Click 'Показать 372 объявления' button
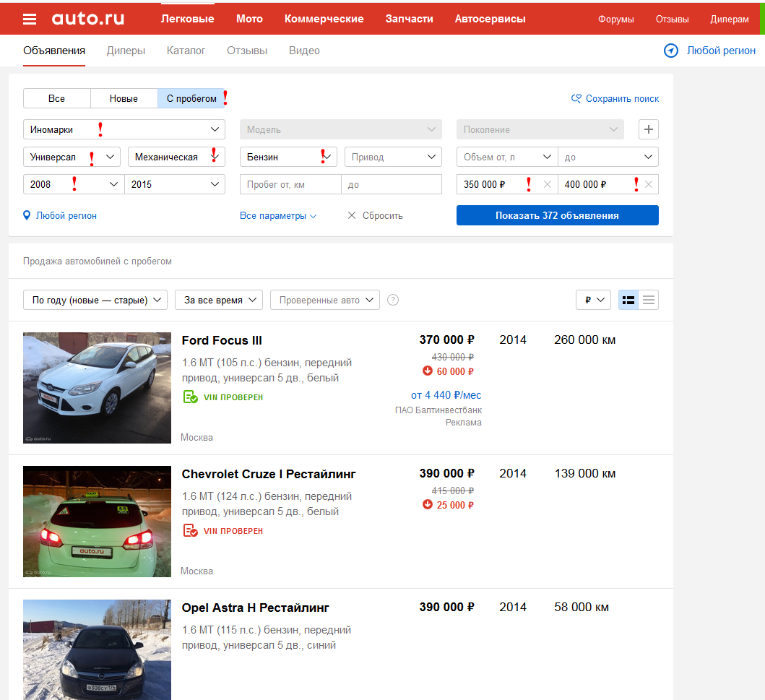 click(x=558, y=215)
